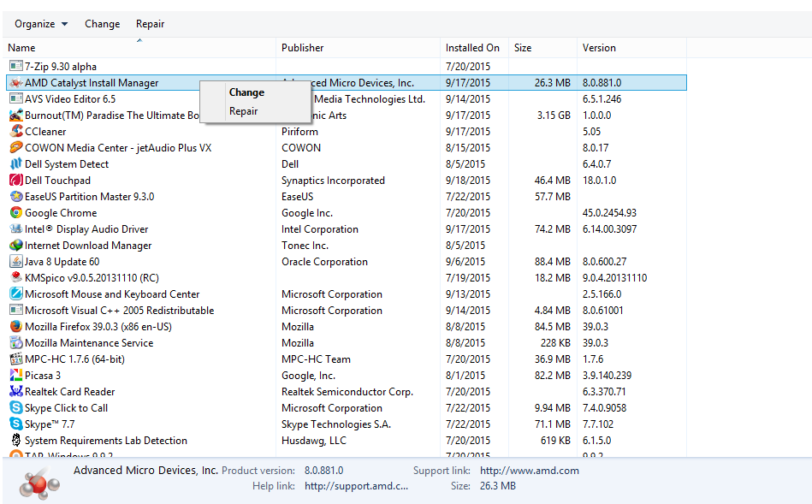Click the Change toolbar button
Image resolution: width=812 pixels, height=504 pixels.
tap(102, 24)
